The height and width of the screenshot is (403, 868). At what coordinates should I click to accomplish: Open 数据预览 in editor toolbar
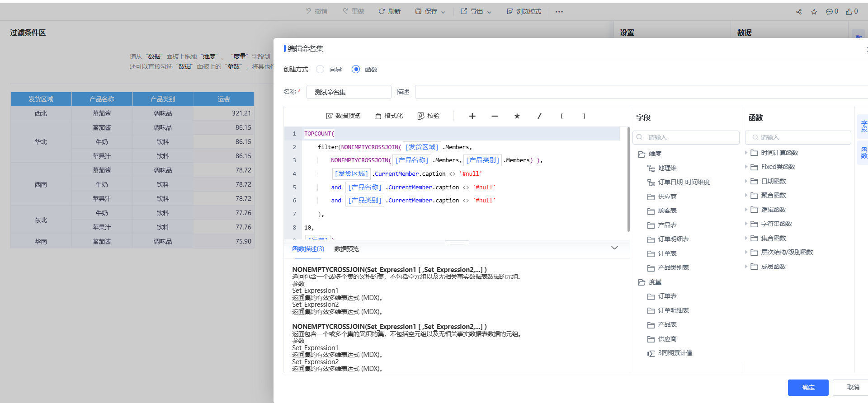[x=343, y=116]
